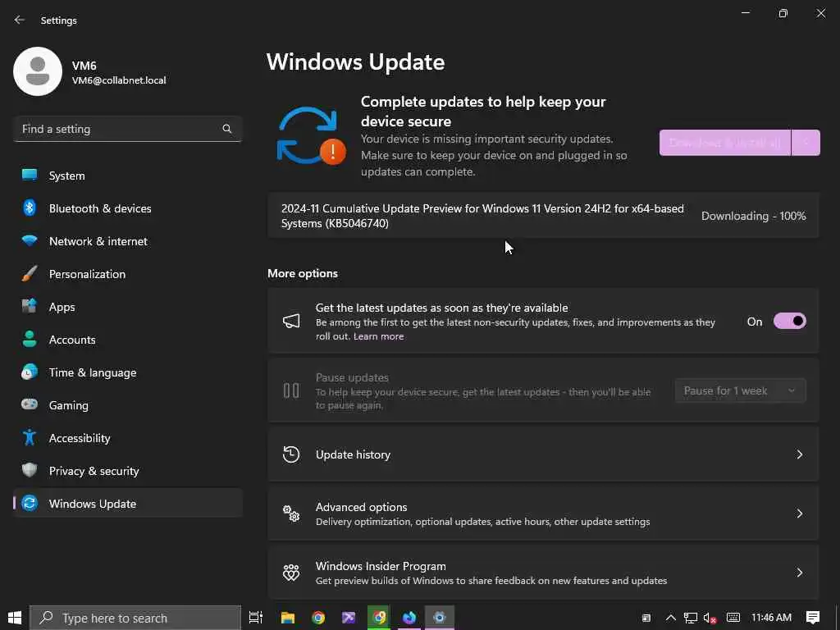Viewport: 840px width, 630px height.
Task: Click the search magnifier in Find a setting
Action: click(226, 129)
